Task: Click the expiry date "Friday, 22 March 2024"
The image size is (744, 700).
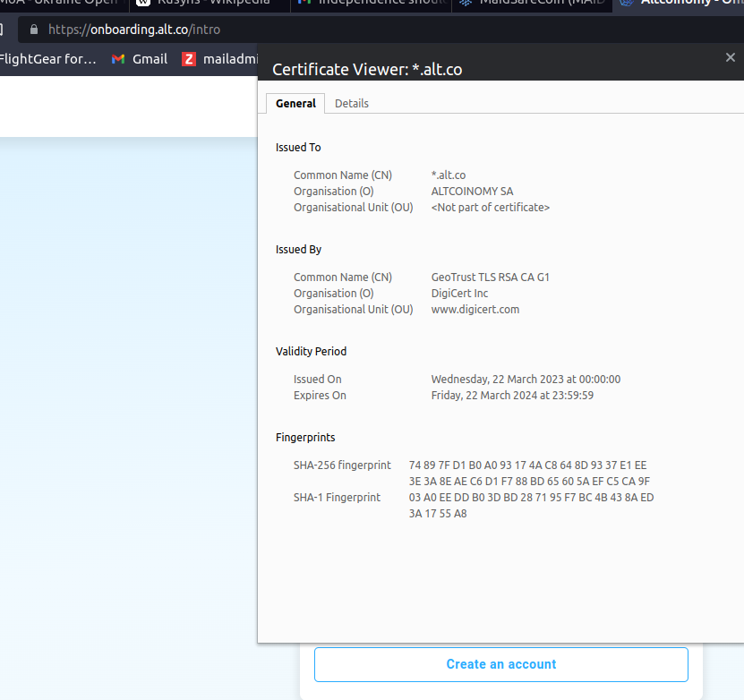Action: pyautogui.click(x=512, y=395)
